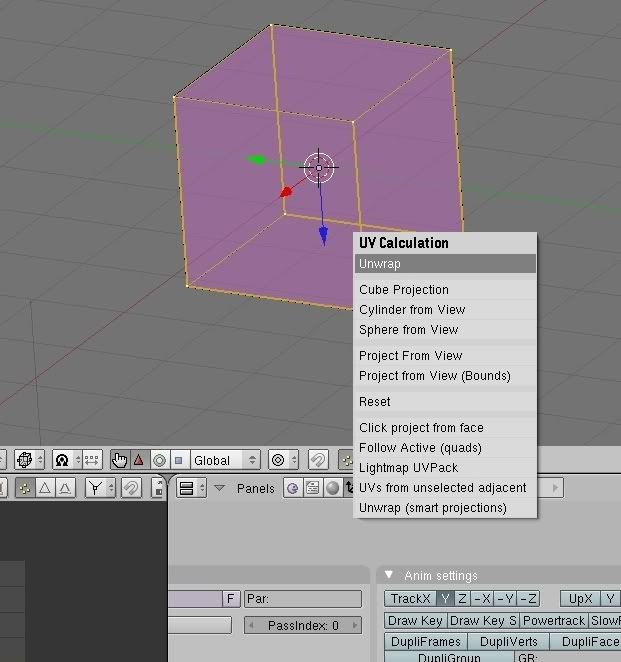
Task: Select Y track axis button
Action: [x=445, y=599]
